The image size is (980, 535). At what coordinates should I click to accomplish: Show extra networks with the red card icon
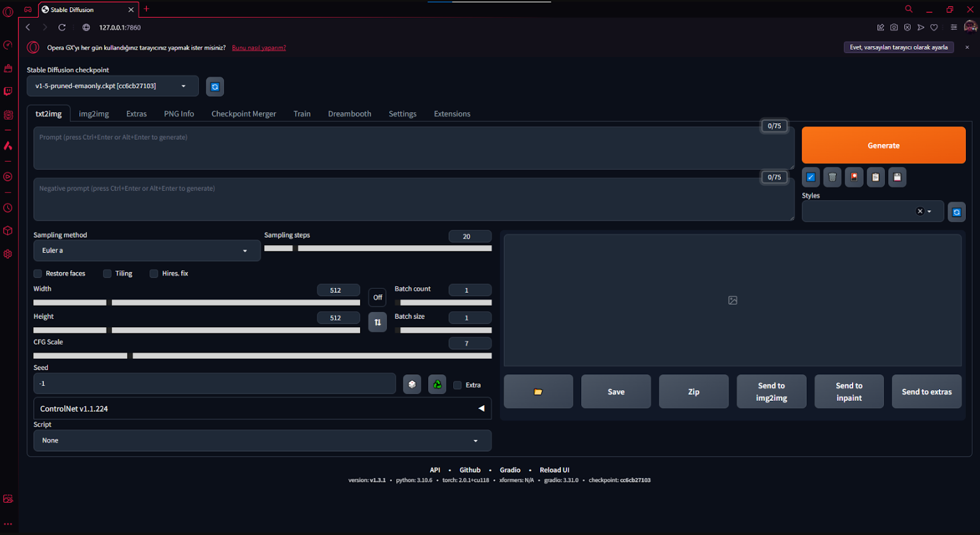pos(854,177)
